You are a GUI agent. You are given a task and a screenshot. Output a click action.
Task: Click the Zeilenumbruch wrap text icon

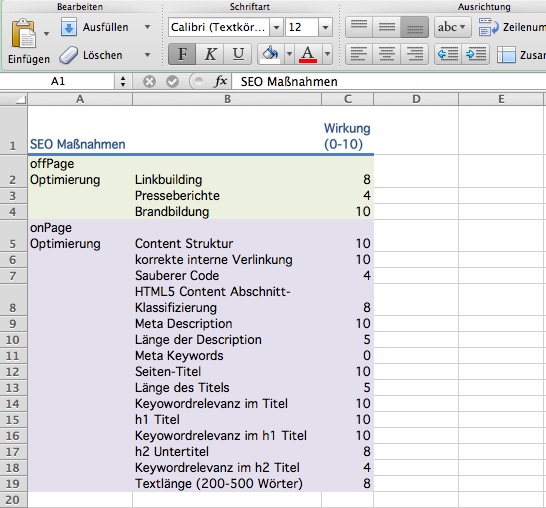pyautogui.click(x=489, y=27)
